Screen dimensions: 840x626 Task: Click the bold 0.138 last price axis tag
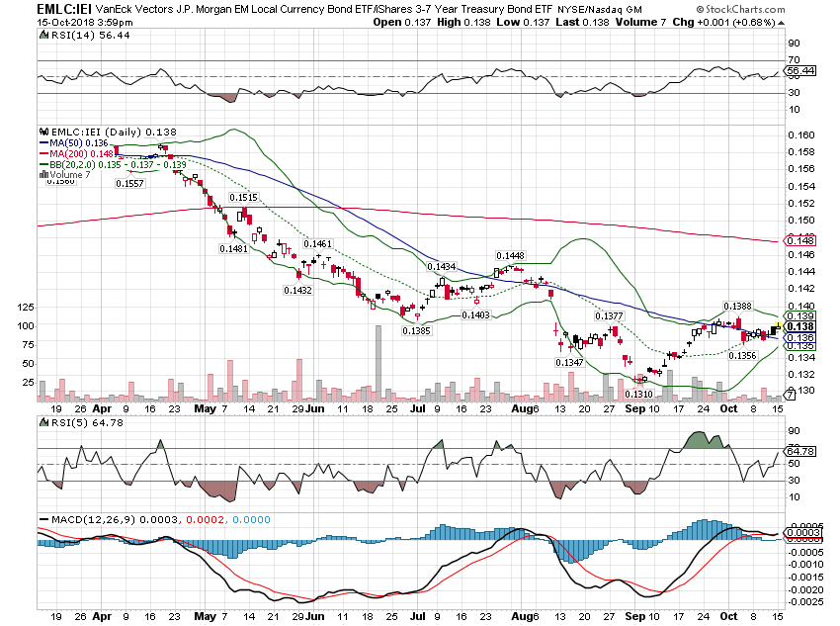[799, 327]
